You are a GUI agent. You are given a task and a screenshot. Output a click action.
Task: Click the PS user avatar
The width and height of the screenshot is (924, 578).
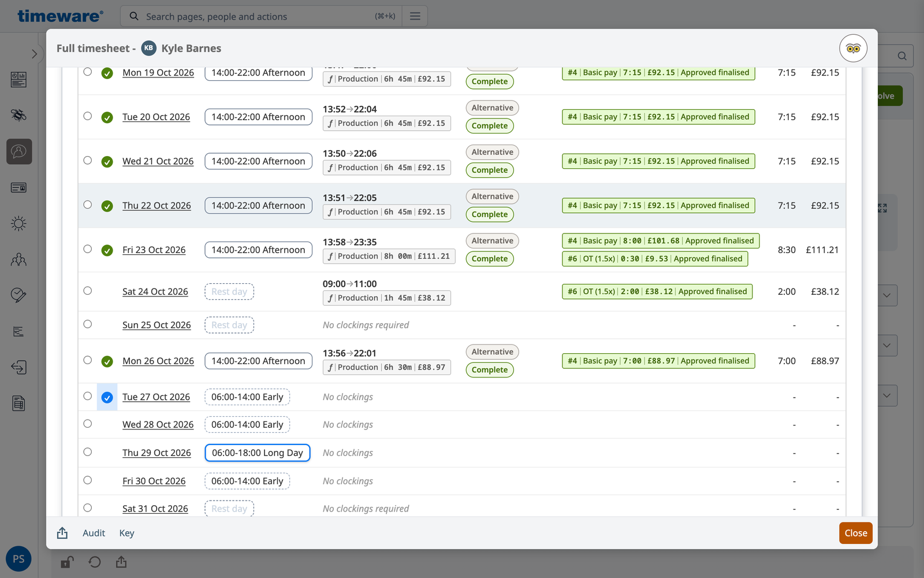click(x=18, y=559)
